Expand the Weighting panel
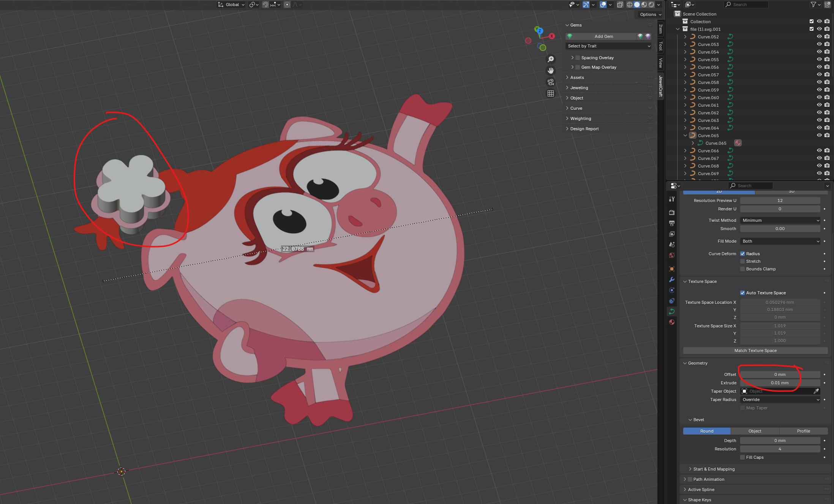This screenshot has height=504, width=834. click(x=580, y=118)
